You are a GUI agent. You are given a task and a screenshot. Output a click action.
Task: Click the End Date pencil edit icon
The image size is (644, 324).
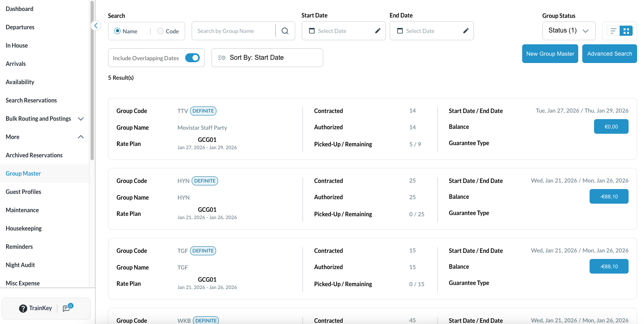tap(466, 31)
